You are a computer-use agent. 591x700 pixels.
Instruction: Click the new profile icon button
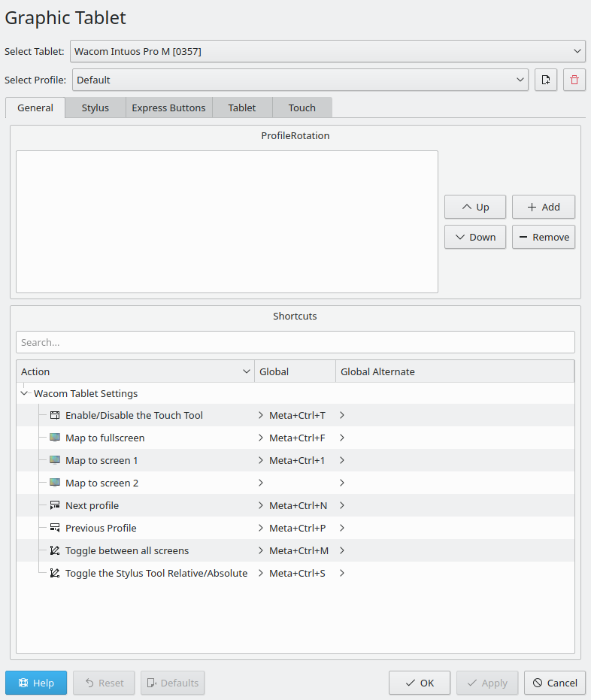546,80
